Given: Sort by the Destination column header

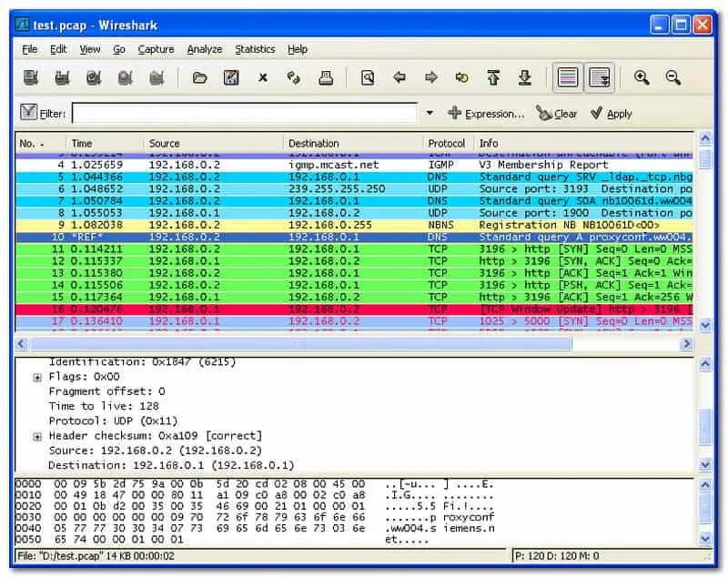Looking at the screenshot, I should tap(353, 144).
